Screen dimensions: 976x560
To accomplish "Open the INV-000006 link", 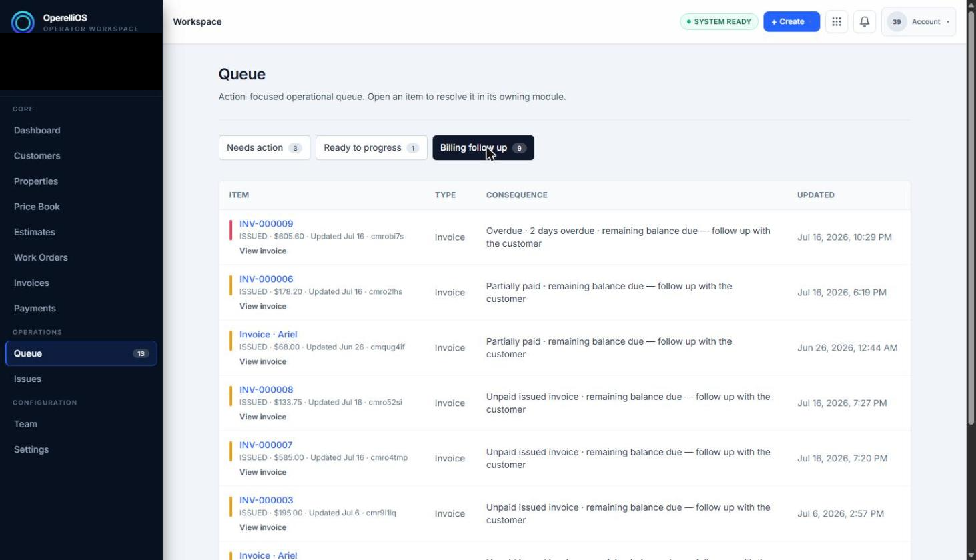I will tap(266, 279).
